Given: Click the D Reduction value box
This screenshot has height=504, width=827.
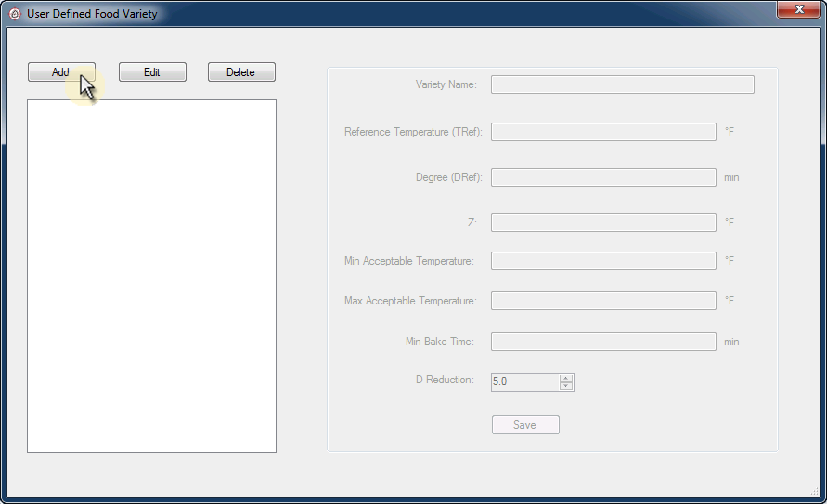Looking at the screenshot, I should click(524, 381).
